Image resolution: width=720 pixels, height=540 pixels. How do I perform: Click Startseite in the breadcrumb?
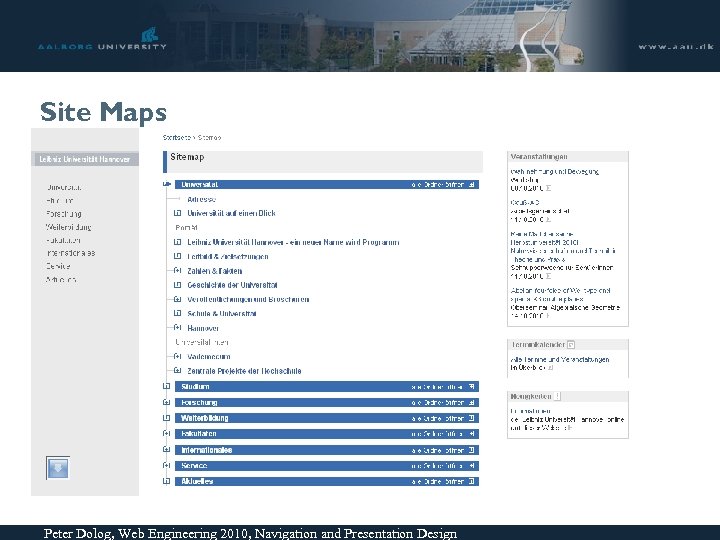[x=177, y=137]
